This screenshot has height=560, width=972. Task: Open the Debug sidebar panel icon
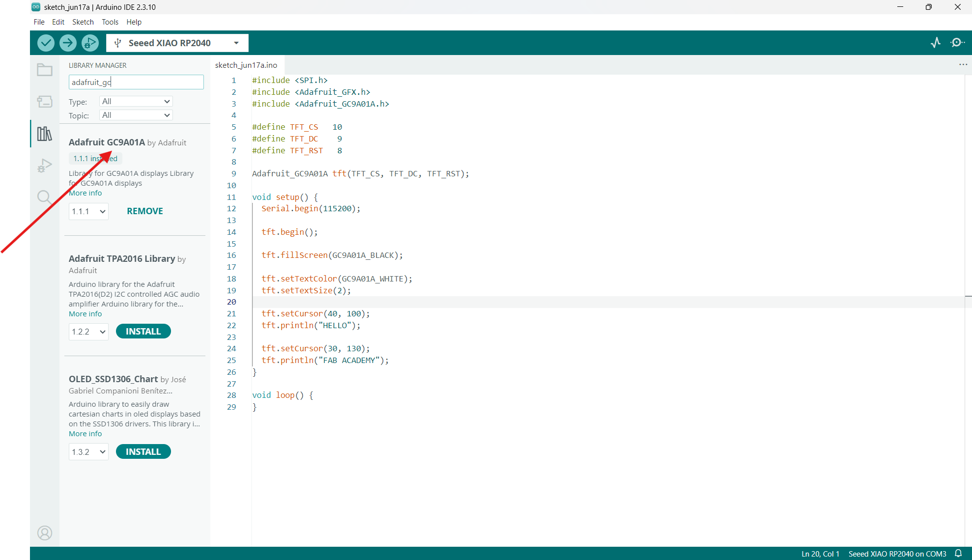pyautogui.click(x=45, y=166)
